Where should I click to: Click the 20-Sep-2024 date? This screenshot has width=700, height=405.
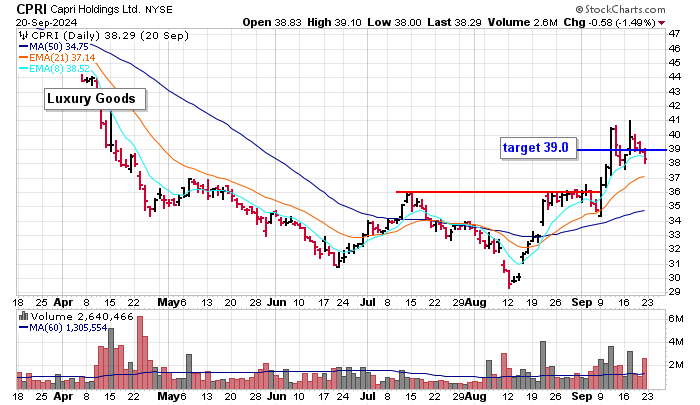46,22
